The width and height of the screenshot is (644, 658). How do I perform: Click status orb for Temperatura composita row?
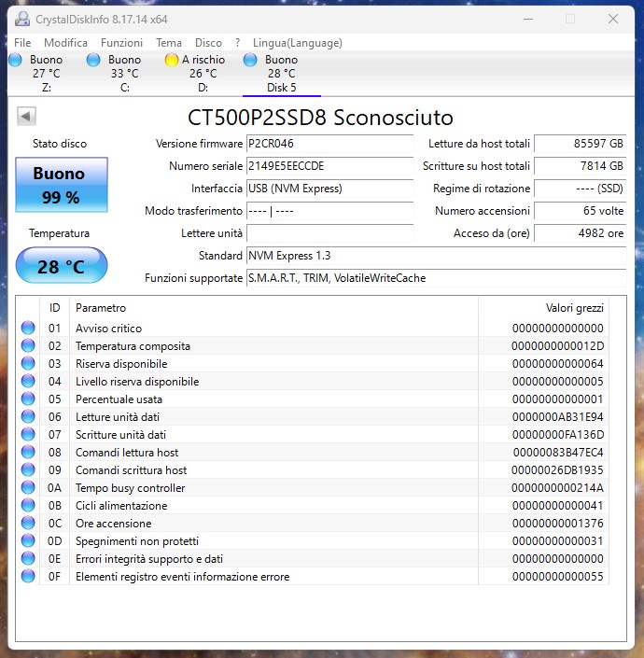tap(28, 345)
